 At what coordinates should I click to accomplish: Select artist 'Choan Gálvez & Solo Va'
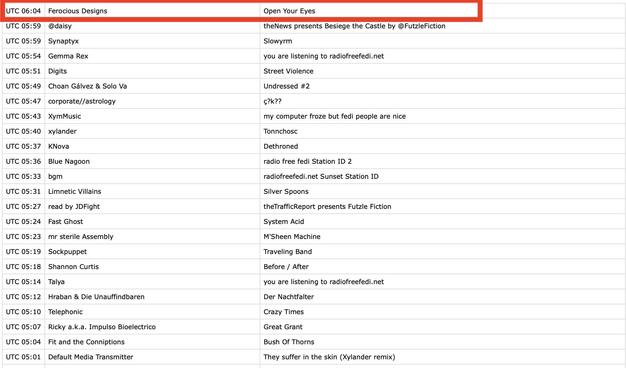(x=87, y=86)
